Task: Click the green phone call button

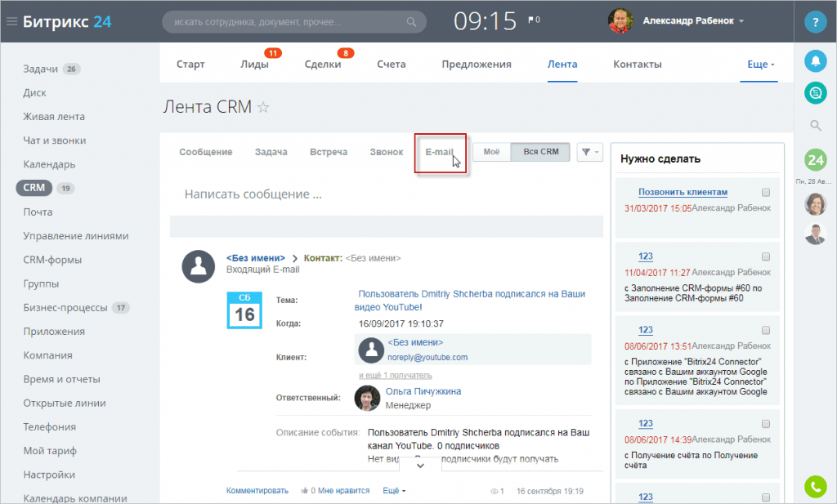Action: [x=815, y=486]
